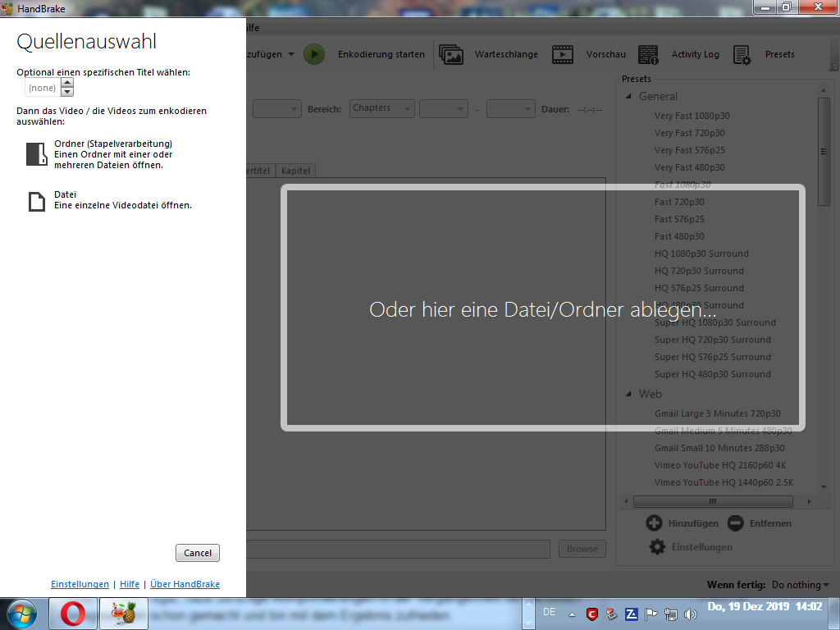Select the Very Fast 576p25 preset

point(689,150)
